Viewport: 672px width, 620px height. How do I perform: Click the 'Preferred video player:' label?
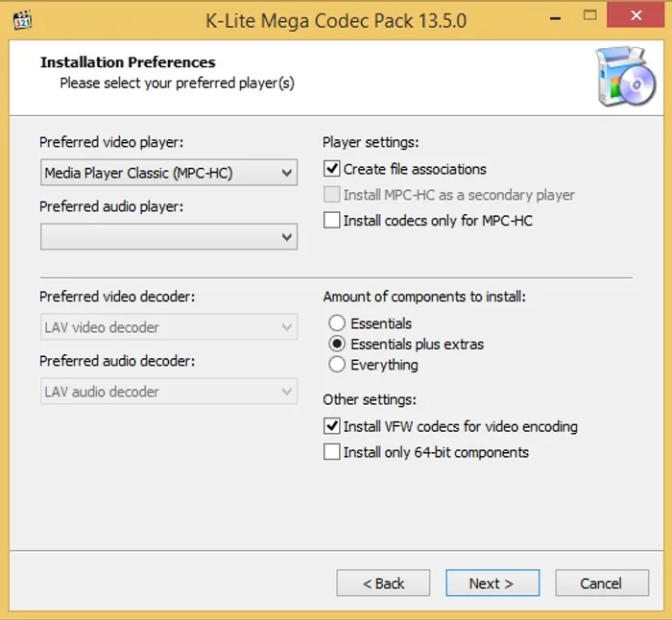(x=111, y=142)
